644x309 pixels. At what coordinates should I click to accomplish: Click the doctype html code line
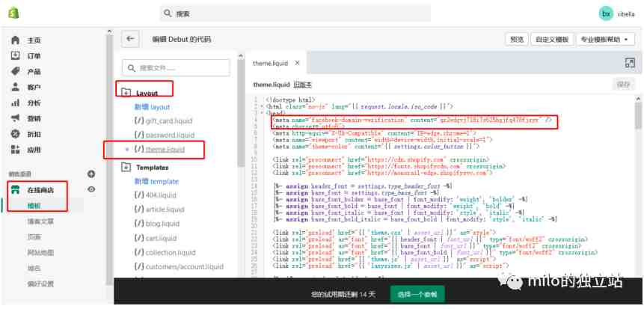click(290, 100)
